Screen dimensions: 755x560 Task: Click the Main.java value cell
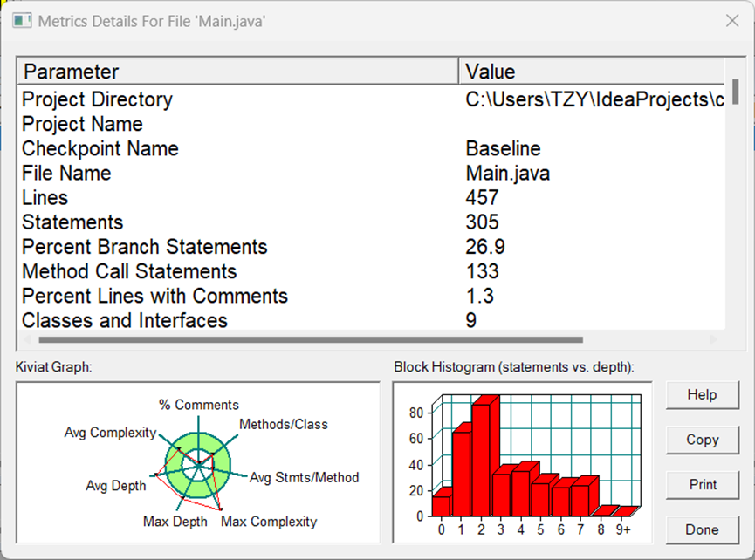point(507,174)
